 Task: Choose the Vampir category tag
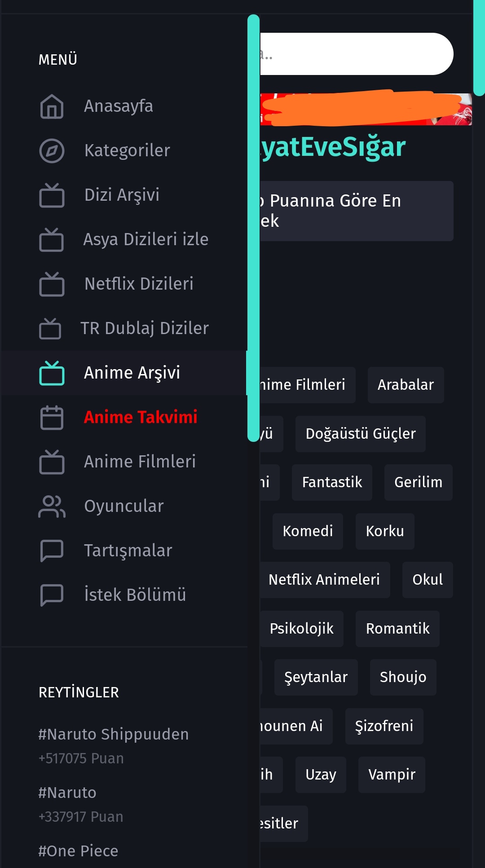(392, 775)
